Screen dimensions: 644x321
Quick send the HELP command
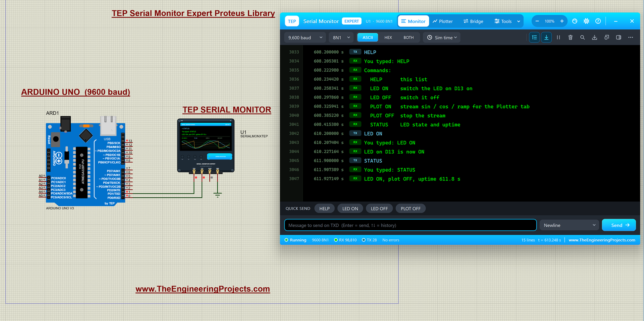pyautogui.click(x=325, y=209)
